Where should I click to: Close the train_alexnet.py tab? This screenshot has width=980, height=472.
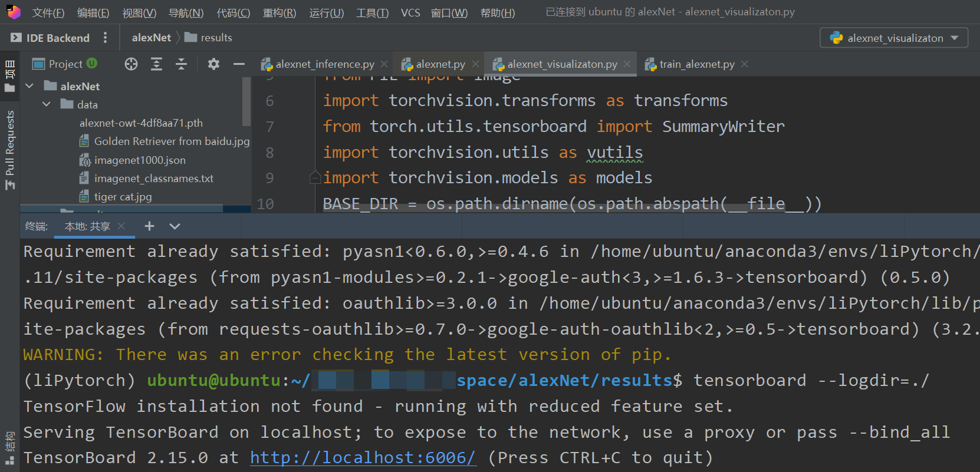(x=745, y=64)
